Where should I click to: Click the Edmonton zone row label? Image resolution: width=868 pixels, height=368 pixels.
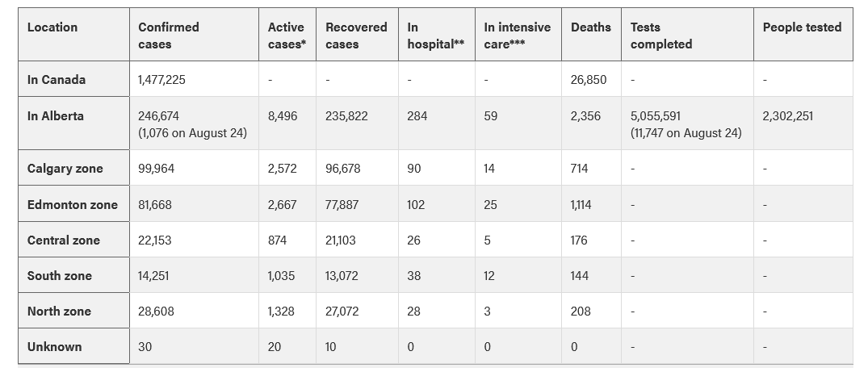click(73, 205)
